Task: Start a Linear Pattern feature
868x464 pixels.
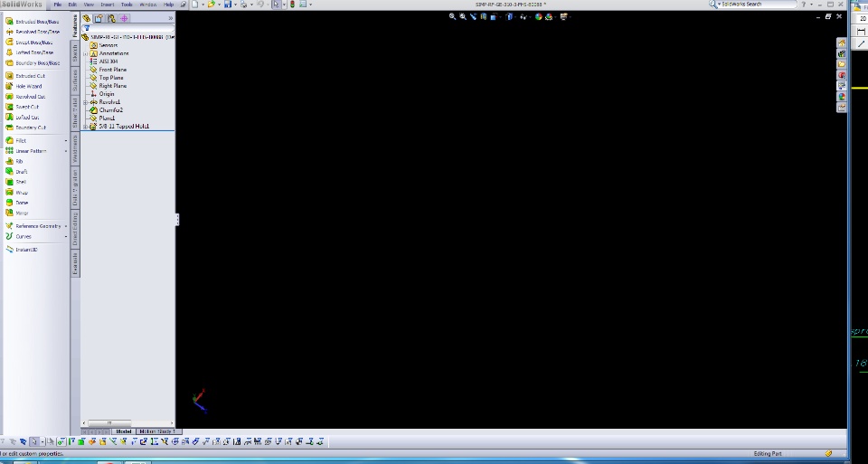Action: [26, 151]
